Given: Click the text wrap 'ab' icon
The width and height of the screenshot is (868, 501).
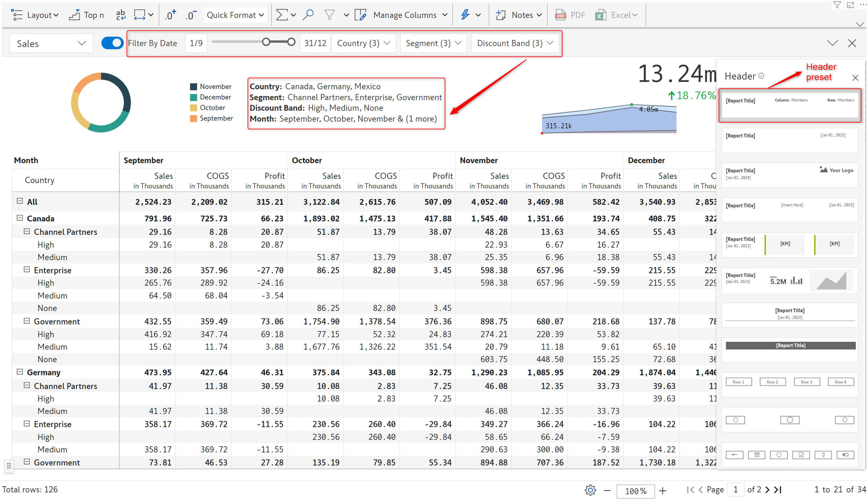Looking at the screenshot, I should click(121, 15).
